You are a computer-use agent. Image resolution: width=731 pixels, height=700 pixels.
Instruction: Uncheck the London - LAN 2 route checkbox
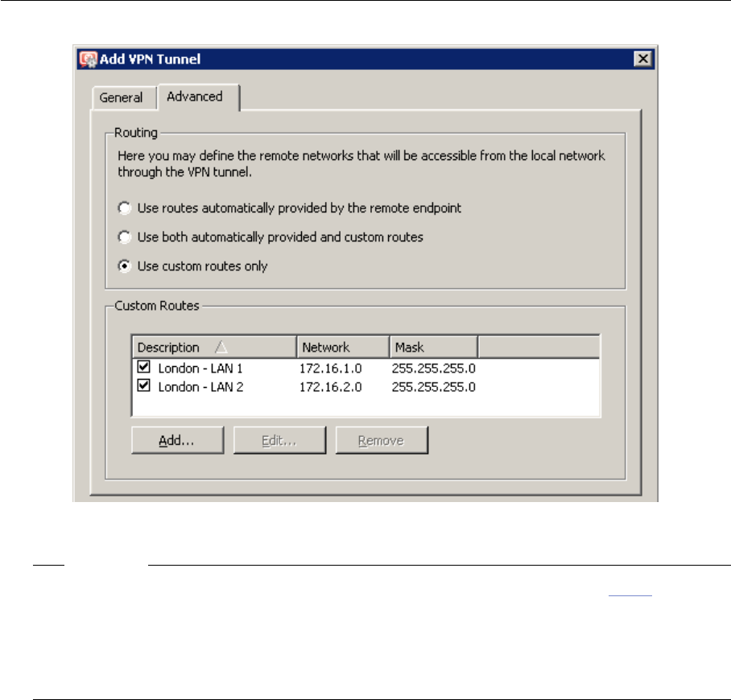143,386
